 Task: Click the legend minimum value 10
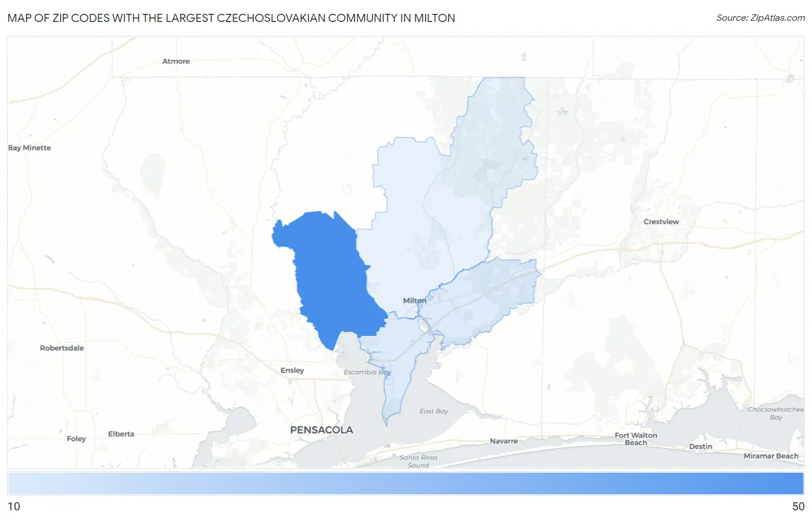(x=14, y=506)
